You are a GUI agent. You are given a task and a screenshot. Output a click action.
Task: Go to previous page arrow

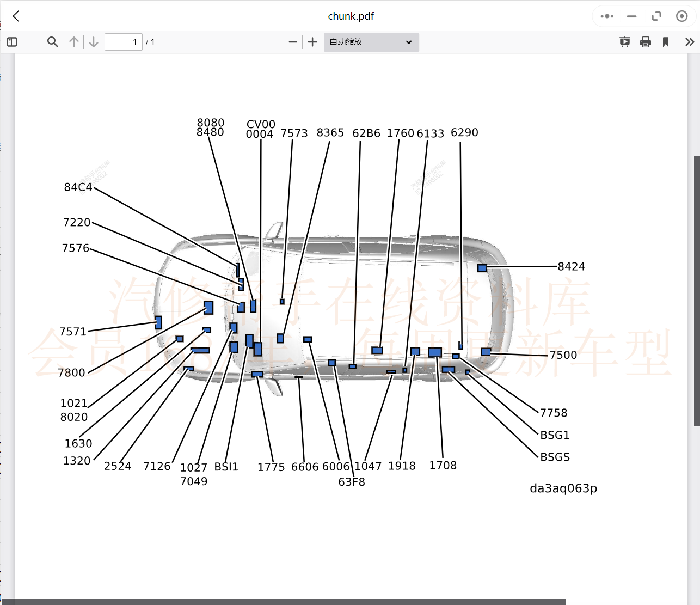click(x=74, y=42)
